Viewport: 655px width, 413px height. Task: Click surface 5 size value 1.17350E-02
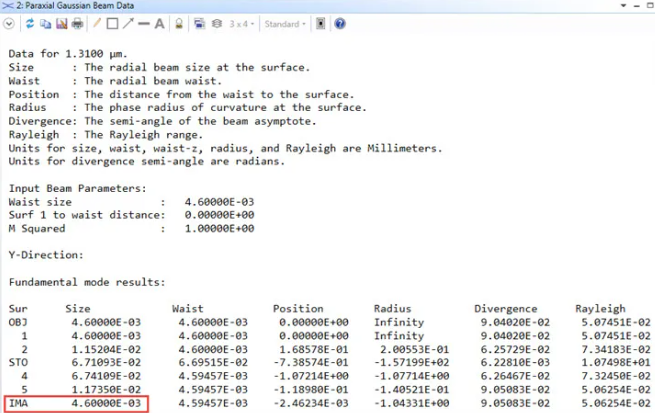click(x=106, y=390)
